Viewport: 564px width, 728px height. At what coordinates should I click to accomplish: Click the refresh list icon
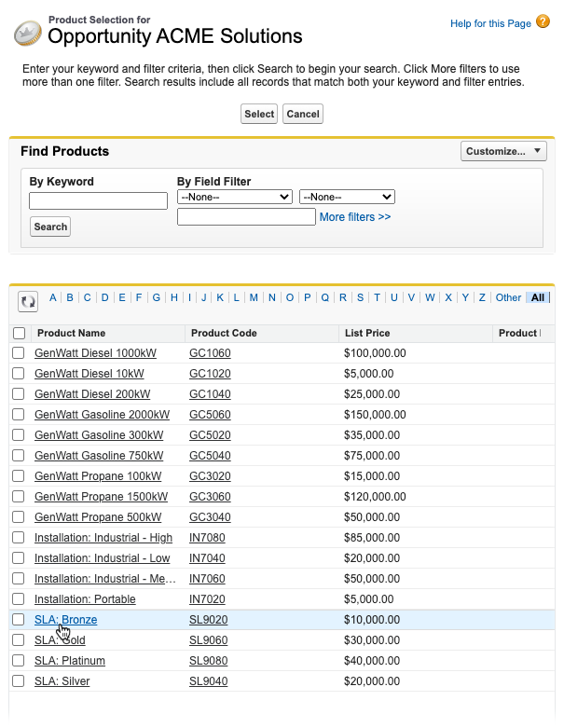coord(28,301)
